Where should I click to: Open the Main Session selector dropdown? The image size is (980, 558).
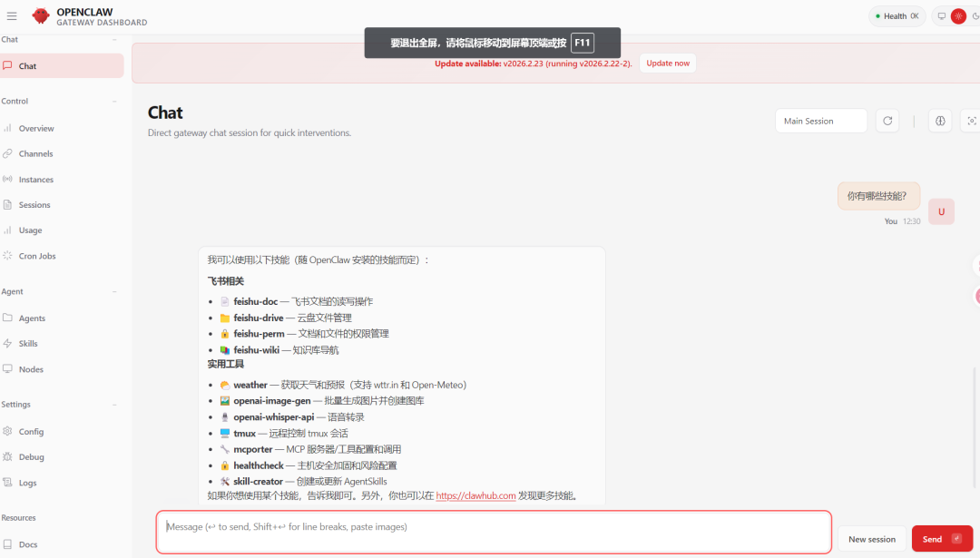[x=820, y=121]
